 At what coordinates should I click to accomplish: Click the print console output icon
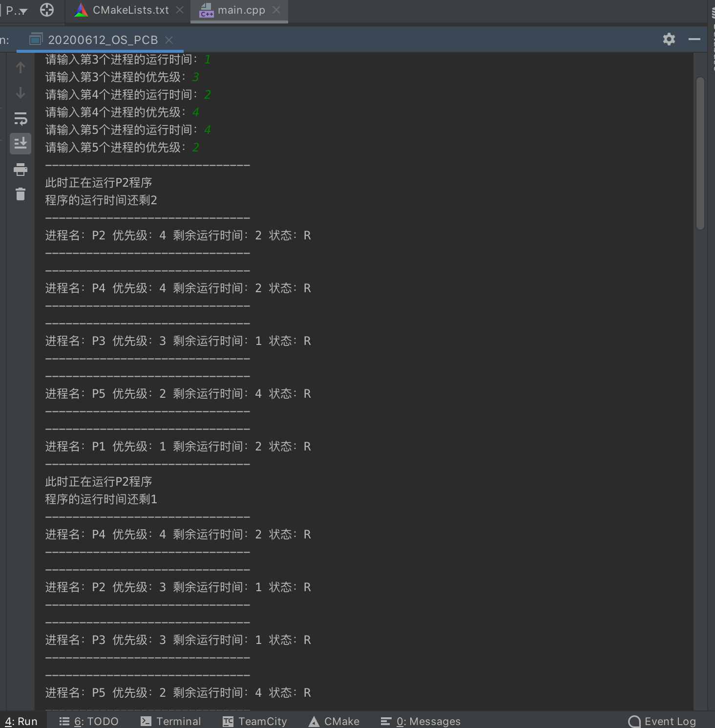[x=21, y=169]
